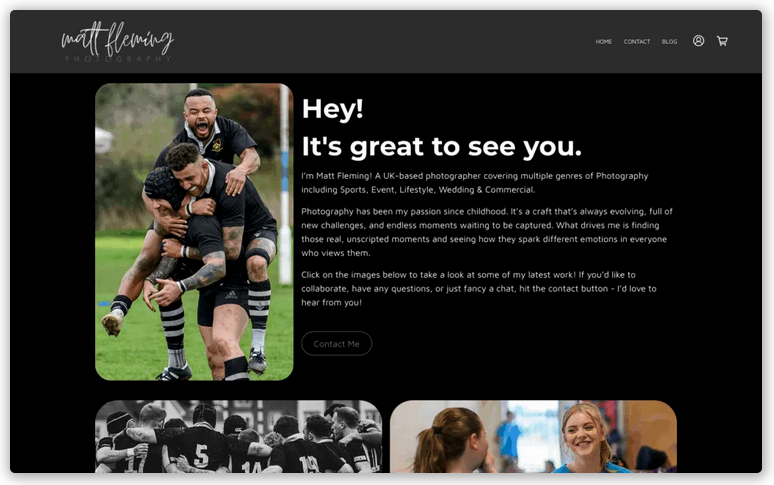Click jersey number 5 in huddle photo

200,455
